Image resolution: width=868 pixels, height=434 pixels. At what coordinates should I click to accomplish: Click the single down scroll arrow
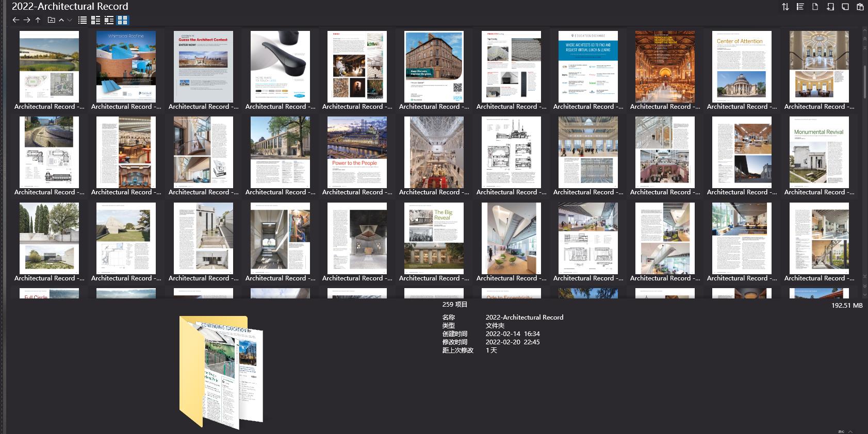(x=865, y=294)
